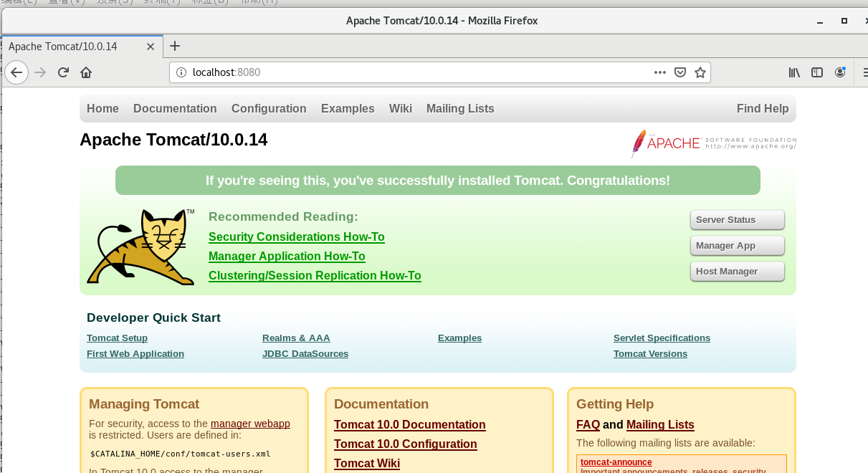
Task: Click the Server Status button
Action: tap(737, 220)
